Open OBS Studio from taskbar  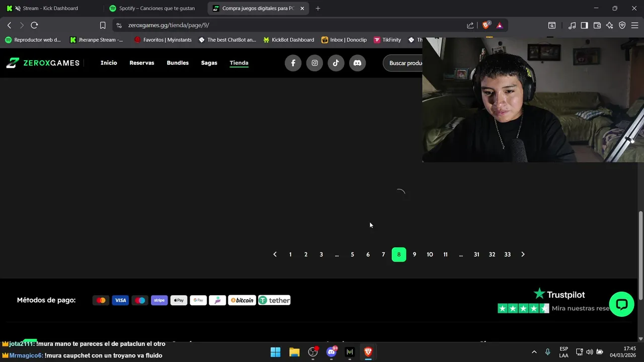[x=313, y=352]
